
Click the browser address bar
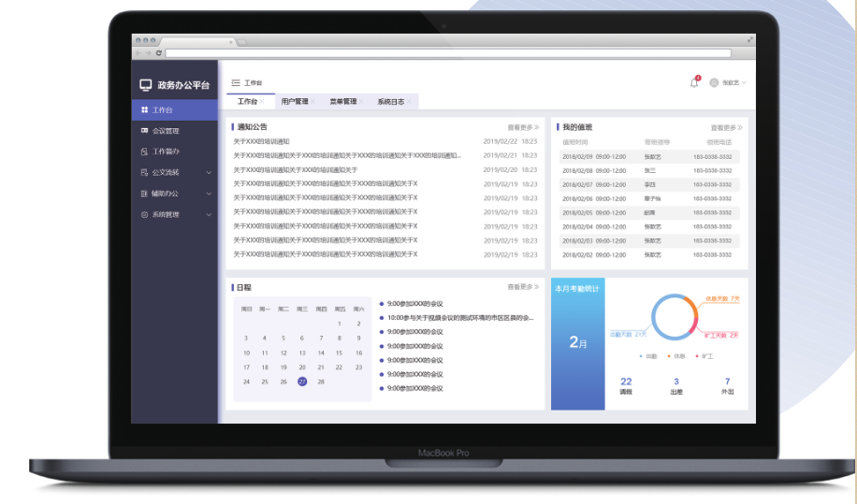(448, 53)
